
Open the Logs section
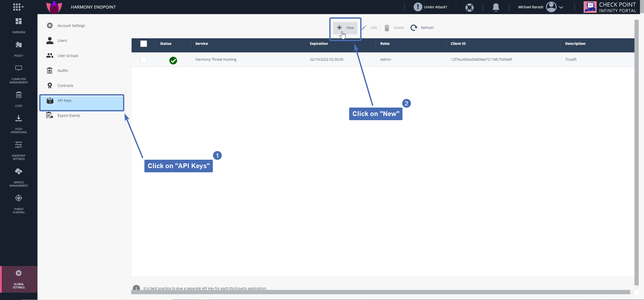(x=19, y=99)
